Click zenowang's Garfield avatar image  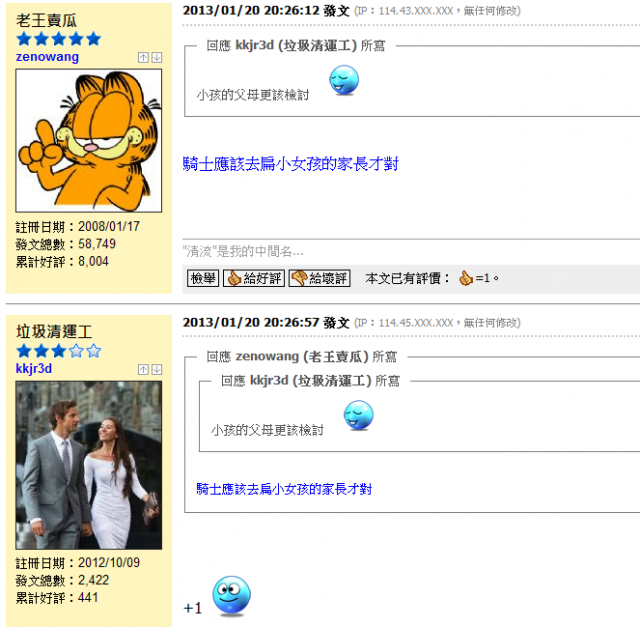click(89, 140)
